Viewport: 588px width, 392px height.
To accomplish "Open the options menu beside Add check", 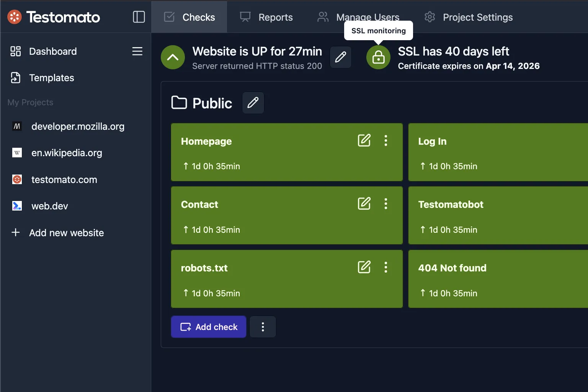I will click(263, 327).
